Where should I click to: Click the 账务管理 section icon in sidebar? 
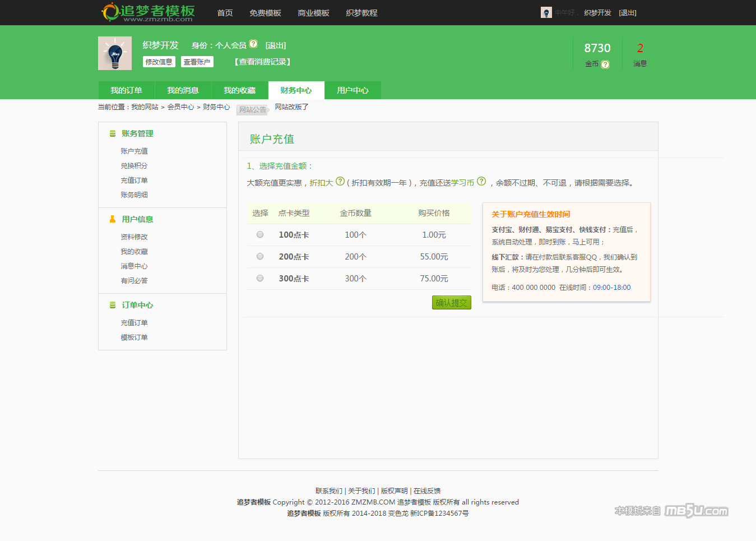[113, 133]
